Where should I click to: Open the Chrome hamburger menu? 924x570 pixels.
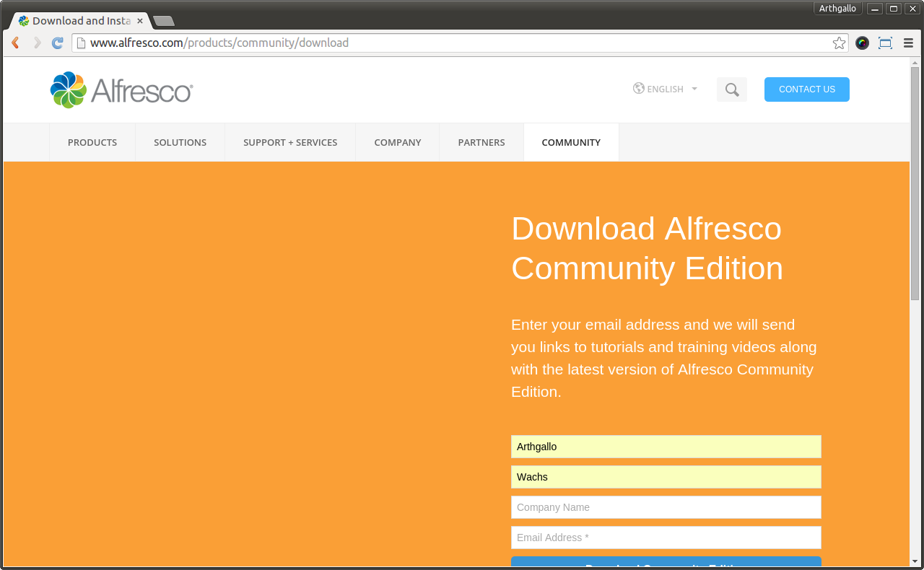pyautogui.click(x=908, y=43)
